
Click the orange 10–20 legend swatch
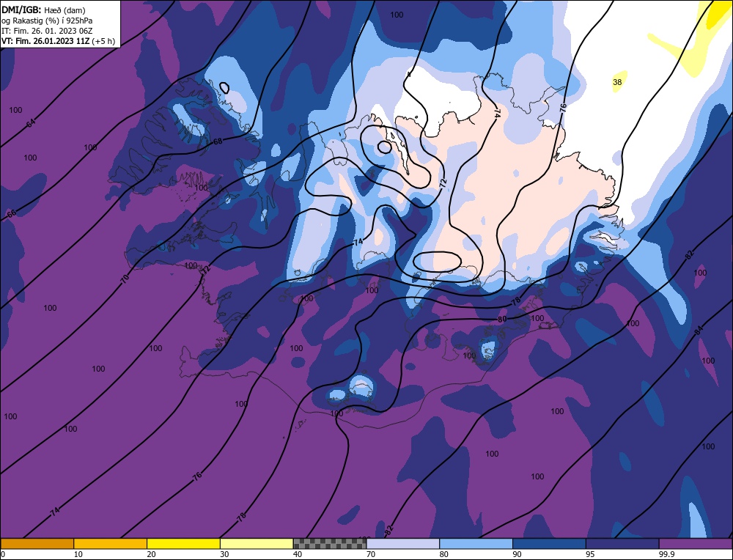(111, 544)
